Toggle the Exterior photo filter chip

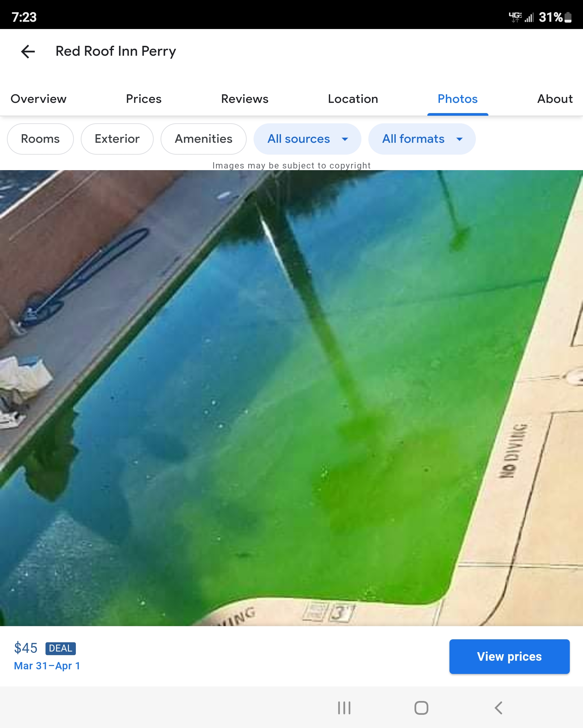[117, 139]
